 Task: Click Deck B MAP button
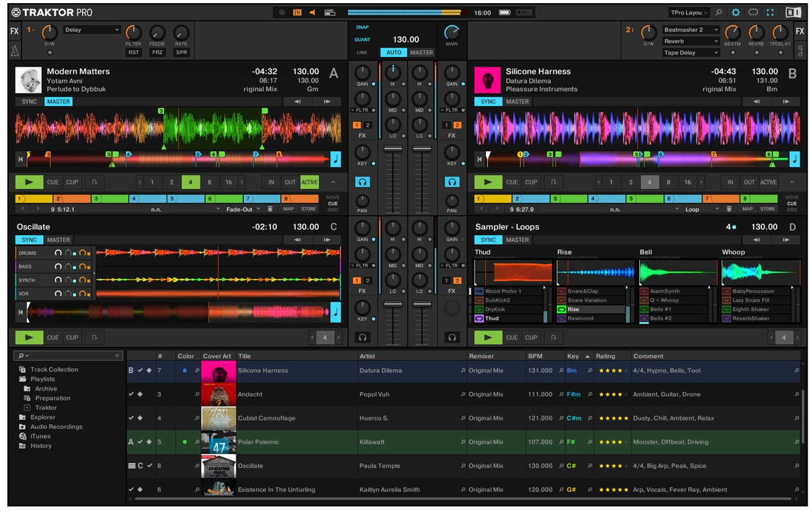(748, 209)
